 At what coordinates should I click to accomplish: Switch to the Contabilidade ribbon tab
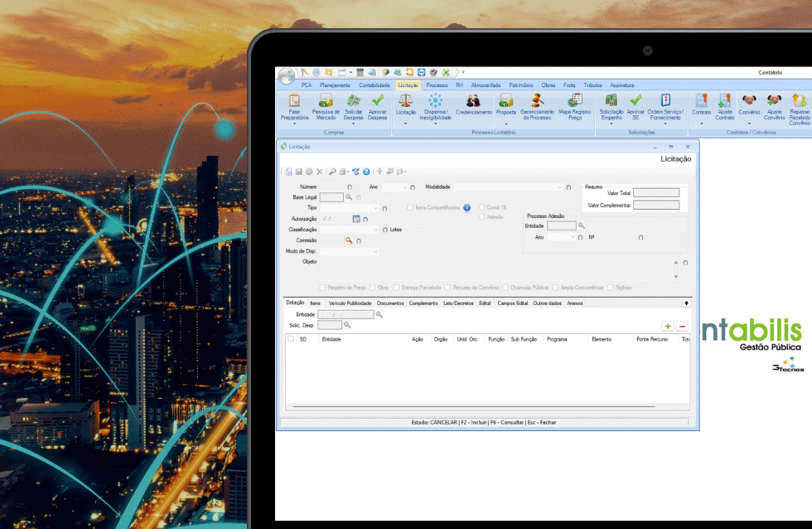pyautogui.click(x=374, y=85)
